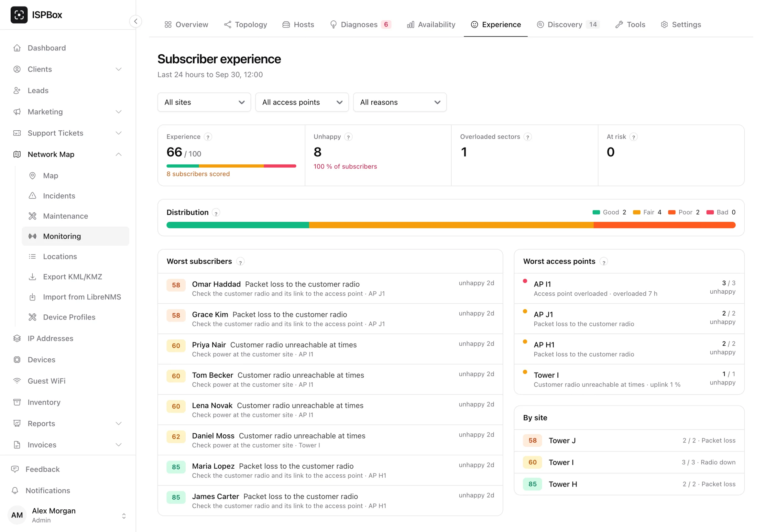Open AP I1 worst access point
766x532 pixels.
[x=629, y=289]
